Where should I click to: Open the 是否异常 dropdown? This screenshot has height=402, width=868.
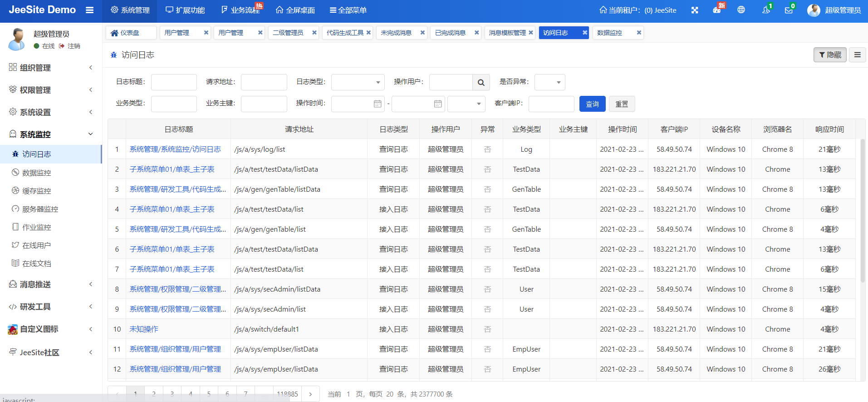tap(549, 82)
